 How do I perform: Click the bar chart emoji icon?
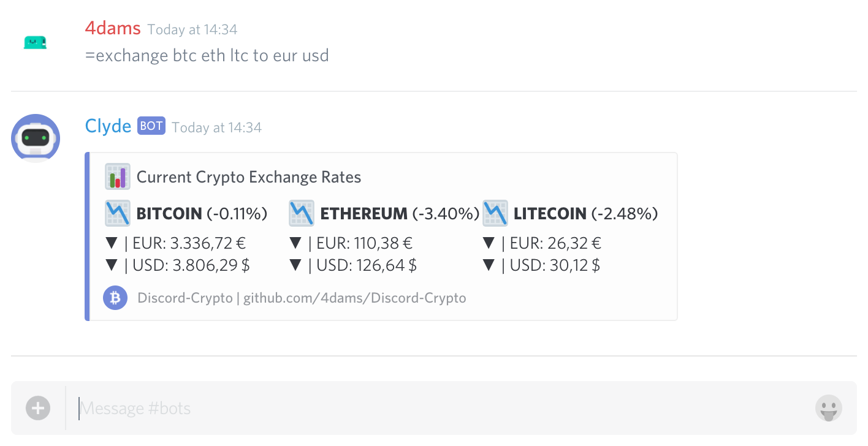[117, 176]
